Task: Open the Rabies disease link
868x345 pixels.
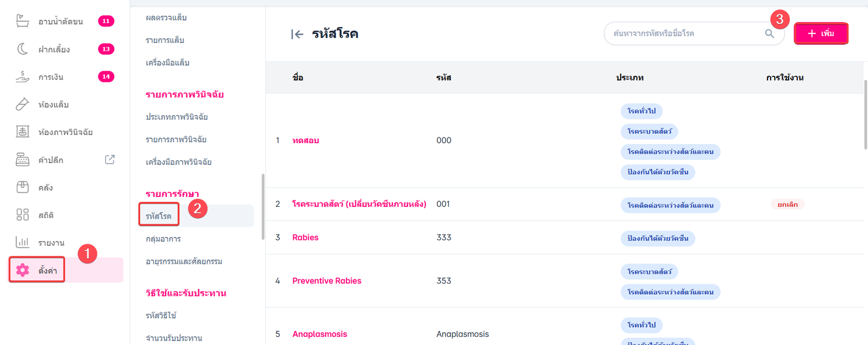Action: tap(305, 237)
